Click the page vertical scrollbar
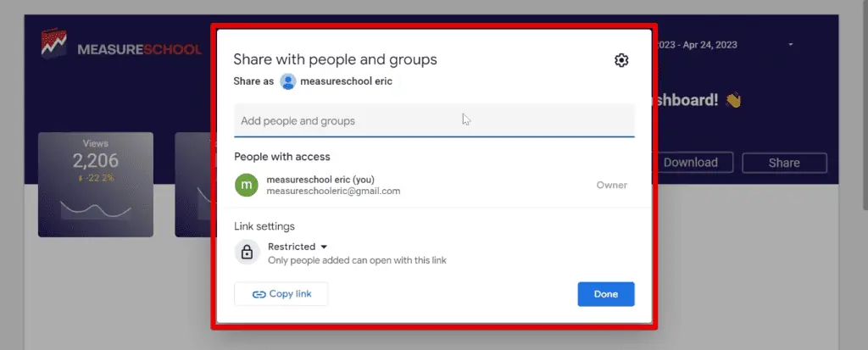The height and width of the screenshot is (350, 868). 864,105
